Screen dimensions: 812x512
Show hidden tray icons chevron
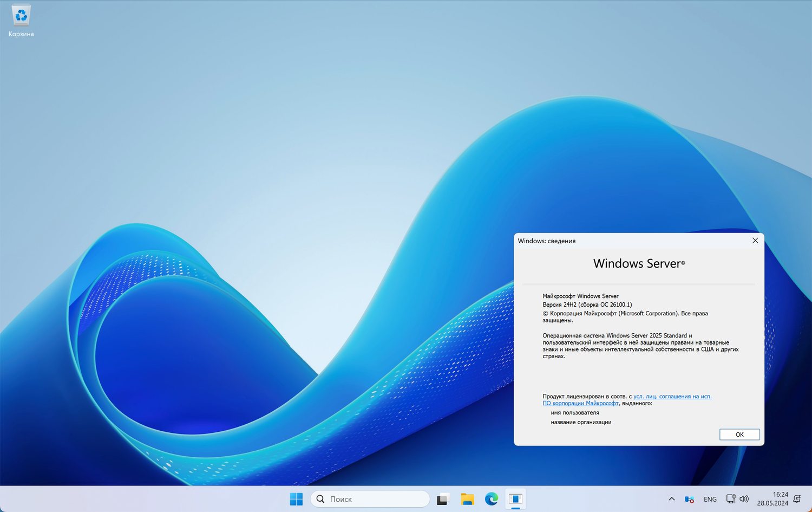click(x=672, y=499)
